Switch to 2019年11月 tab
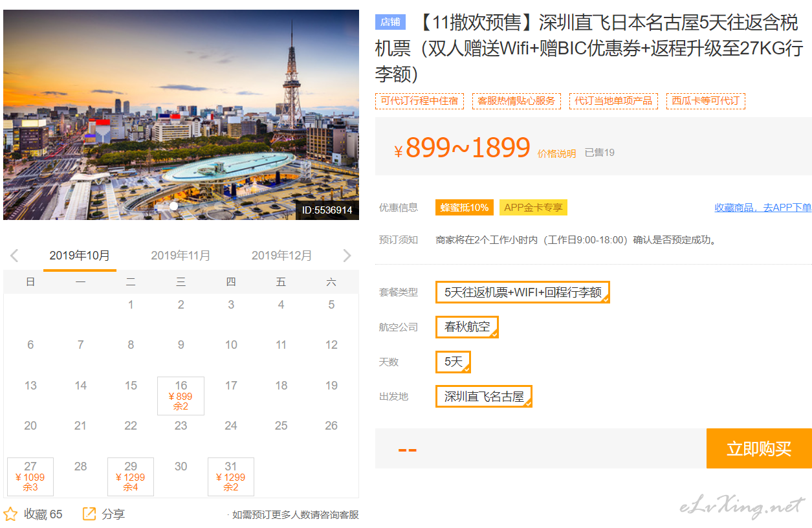The height and width of the screenshot is (528, 812). tap(181, 256)
